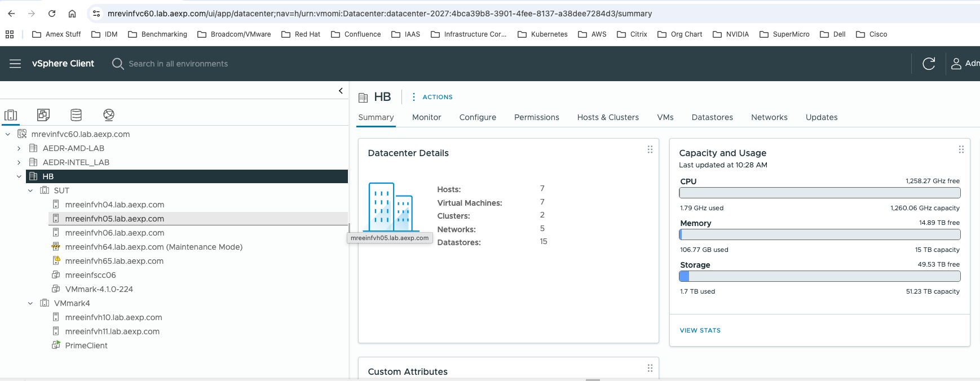Click the Storage usage bar
This screenshot has height=381, width=980.
point(820,276)
